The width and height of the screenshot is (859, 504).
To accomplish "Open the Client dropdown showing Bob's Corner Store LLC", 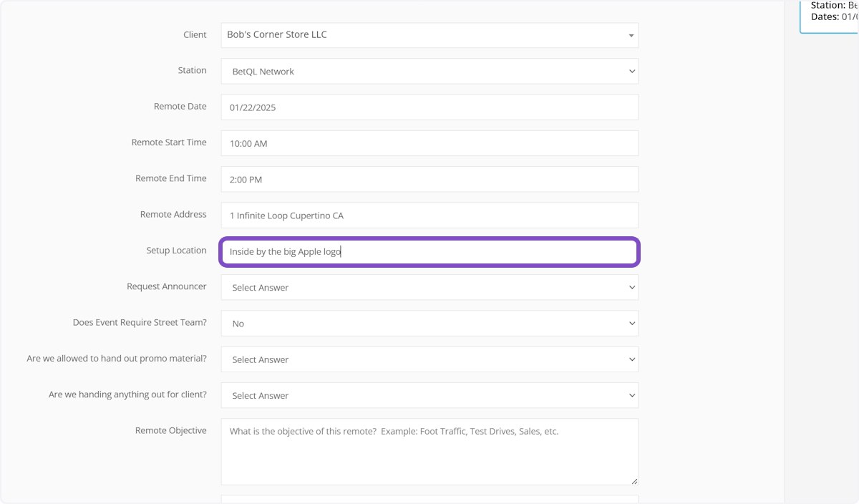I will pyautogui.click(x=429, y=35).
